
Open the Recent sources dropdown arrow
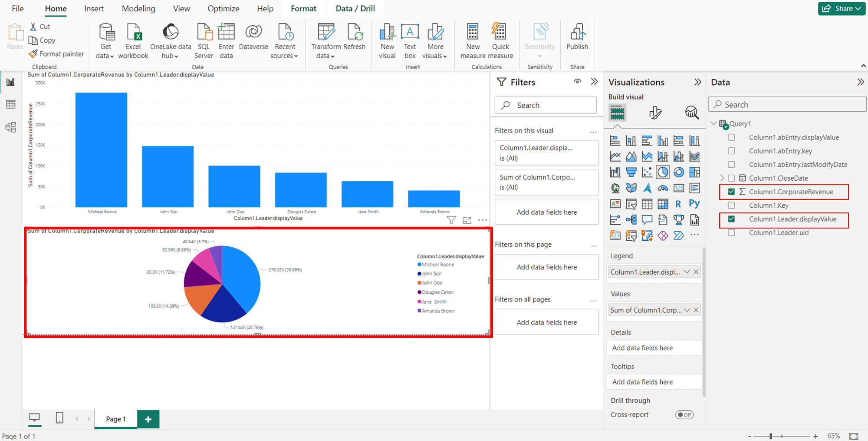pyautogui.click(x=296, y=56)
